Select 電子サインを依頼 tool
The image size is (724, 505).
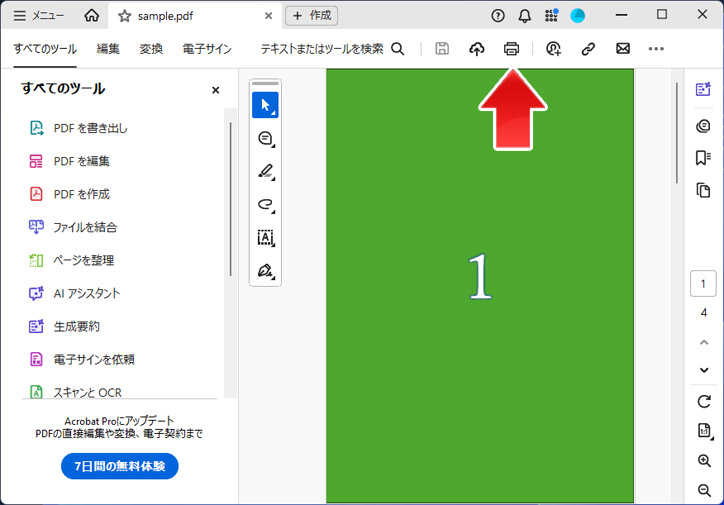tap(82, 359)
